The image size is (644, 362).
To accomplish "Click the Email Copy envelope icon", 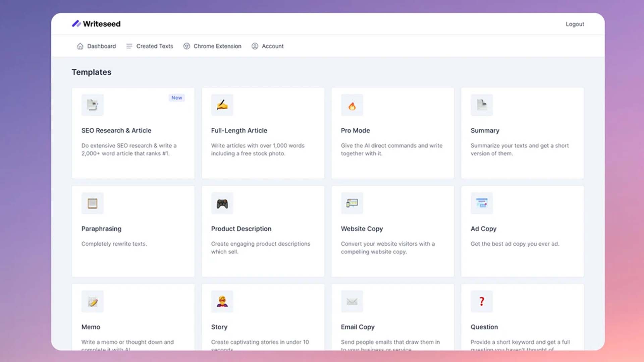I will coord(352,301).
